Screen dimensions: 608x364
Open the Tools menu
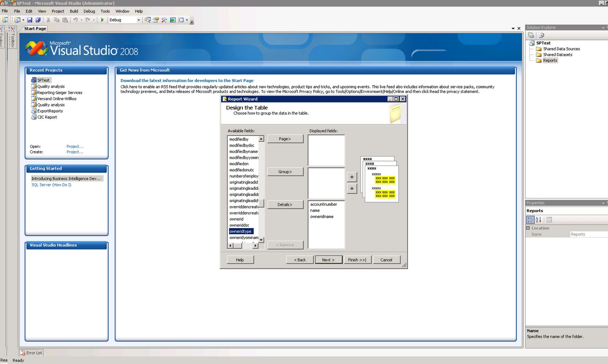click(x=105, y=11)
